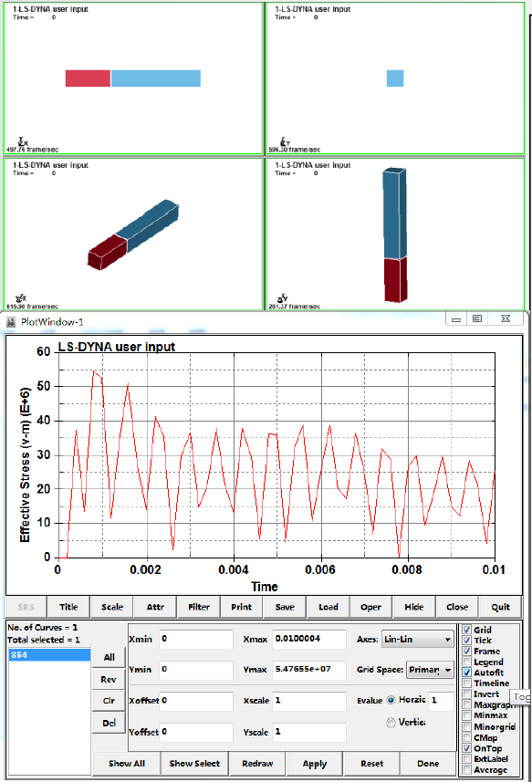Click the Xoffset input field
532x782 pixels.
pyautogui.click(x=196, y=701)
